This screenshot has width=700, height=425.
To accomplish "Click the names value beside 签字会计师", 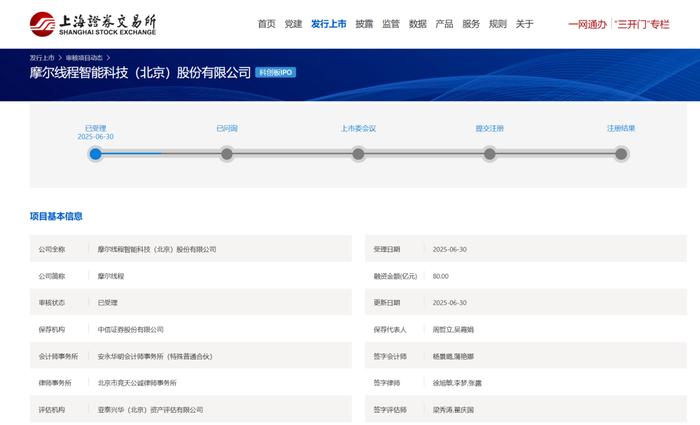I will click(x=453, y=356).
